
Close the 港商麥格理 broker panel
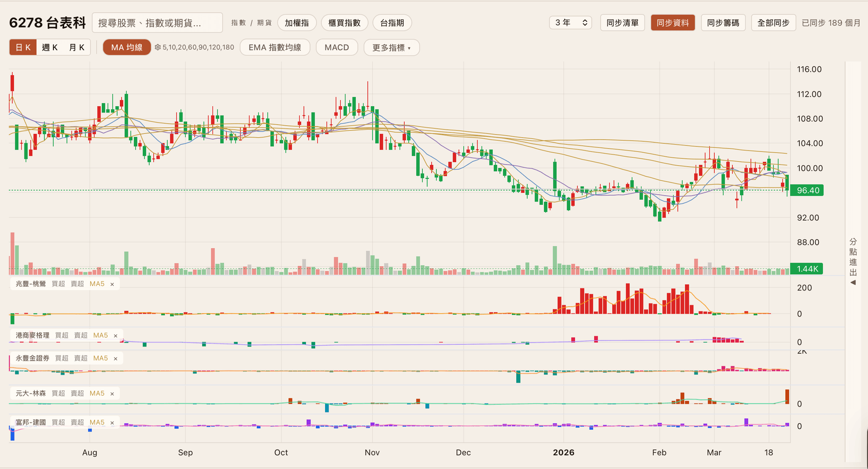(x=116, y=336)
